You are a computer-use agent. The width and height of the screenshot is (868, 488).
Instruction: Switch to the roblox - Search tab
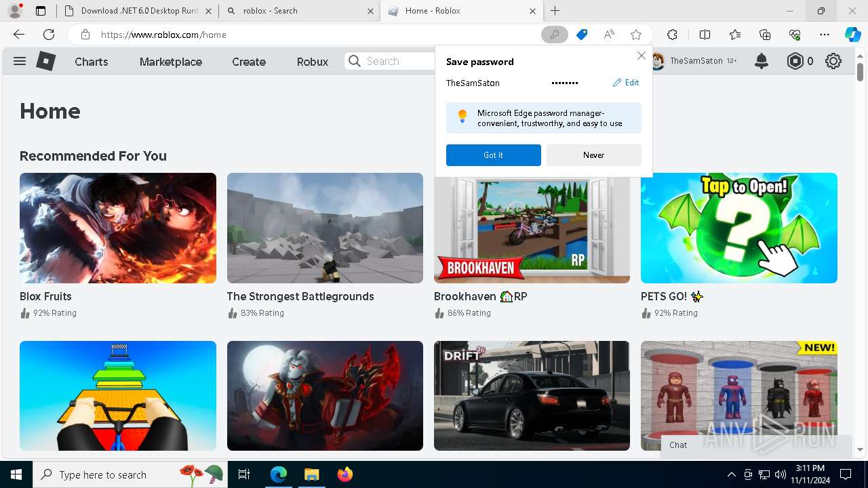299,11
